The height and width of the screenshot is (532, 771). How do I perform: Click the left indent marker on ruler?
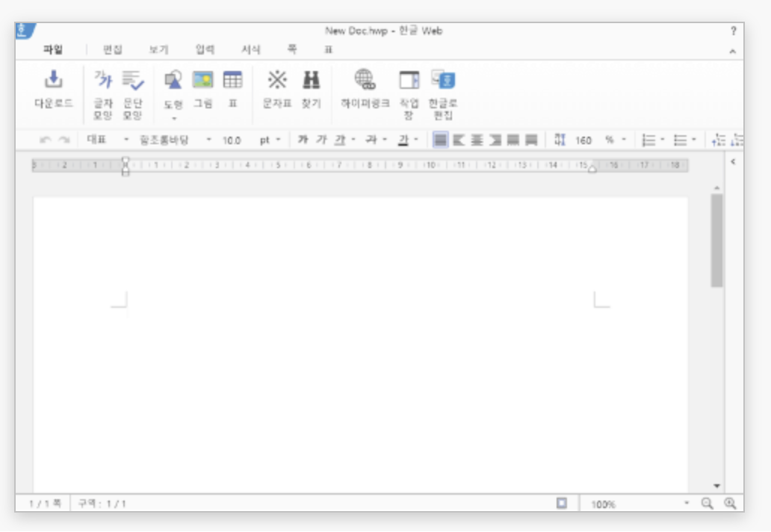coord(126,166)
